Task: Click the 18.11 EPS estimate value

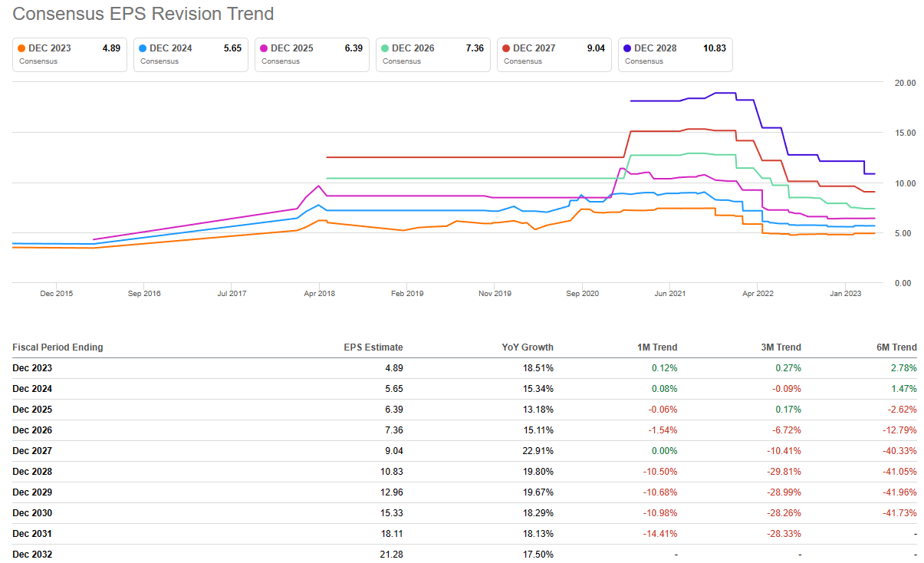Action: 392,534
